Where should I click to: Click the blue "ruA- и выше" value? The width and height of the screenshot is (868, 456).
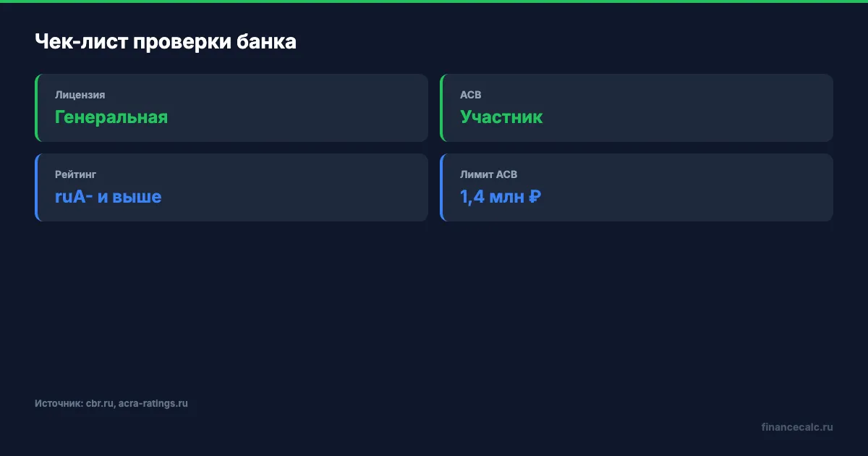pos(108,196)
